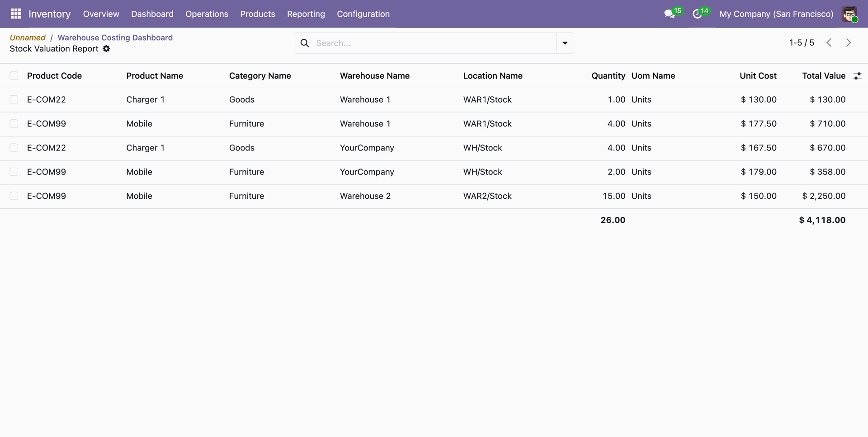Screen dimensions: 868x437
Task: Open the Dashboard menu item
Action: pyautogui.click(x=152, y=14)
